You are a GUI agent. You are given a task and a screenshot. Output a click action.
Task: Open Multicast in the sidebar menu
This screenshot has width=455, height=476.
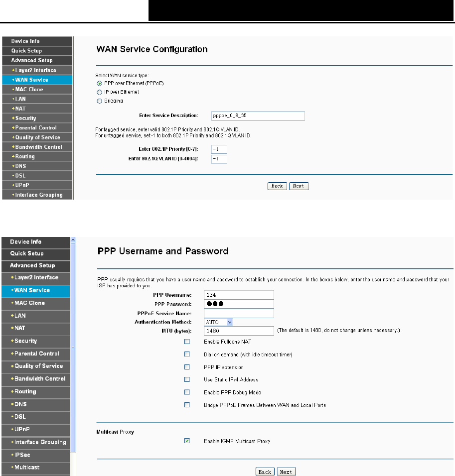(35, 468)
